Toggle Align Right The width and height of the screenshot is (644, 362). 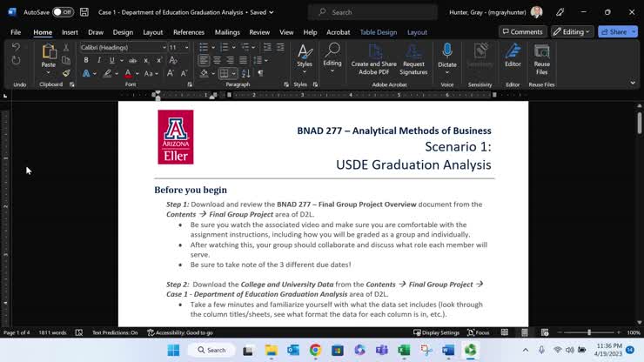(230, 60)
